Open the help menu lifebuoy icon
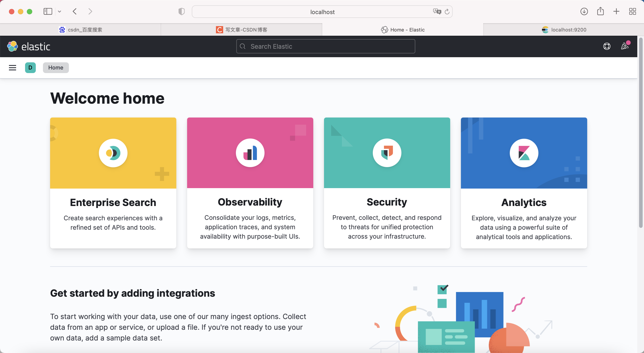This screenshot has width=644, height=353. pyautogui.click(x=607, y=46)
